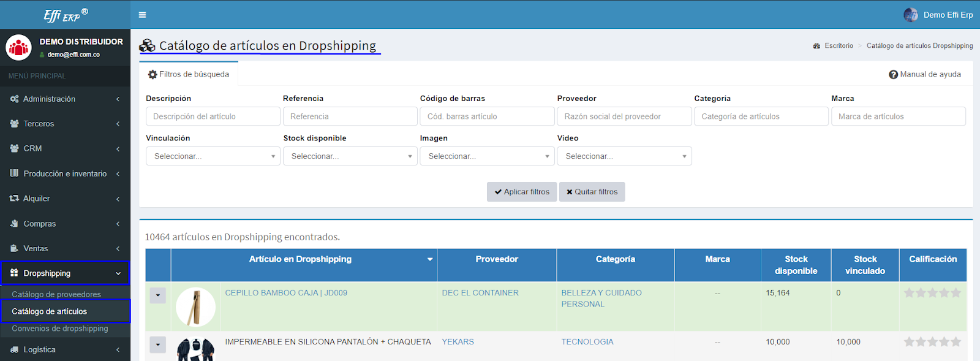Screen dimensions: 980x361
Task: Open the Video dropdown
Action: click(x=624, y=156)
